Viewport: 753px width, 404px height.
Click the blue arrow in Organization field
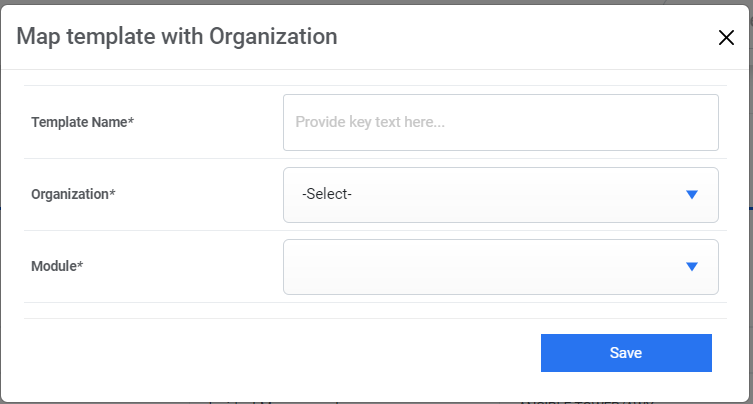pos(691,194)
